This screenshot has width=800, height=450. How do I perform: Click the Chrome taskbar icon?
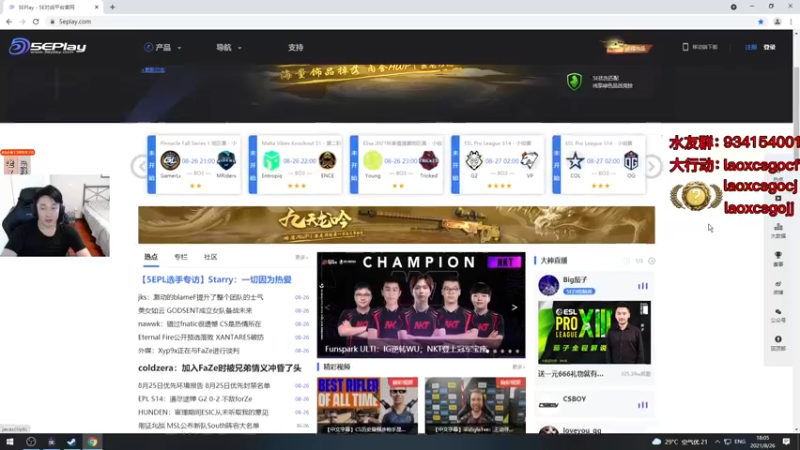pos(92,442)
